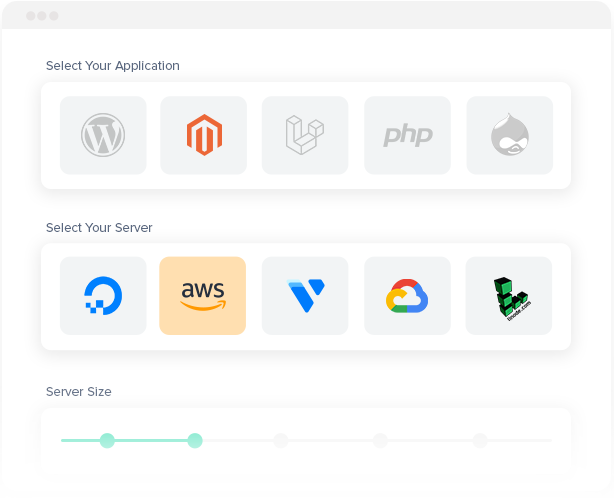Viewport: 614px width, 498px height.
Task: Click the 'Server Size' label
Action: click(x=79, y=392)
